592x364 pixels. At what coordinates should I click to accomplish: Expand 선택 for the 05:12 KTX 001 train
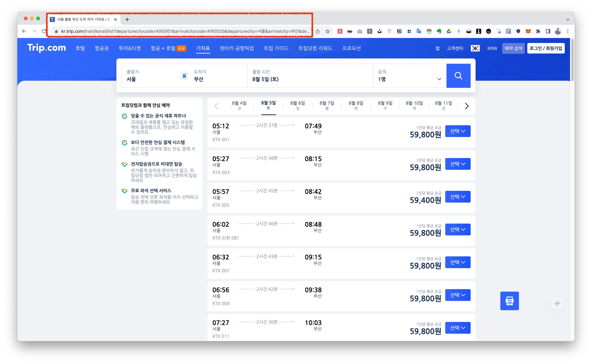pyautogui.click(x=458, y=131)
